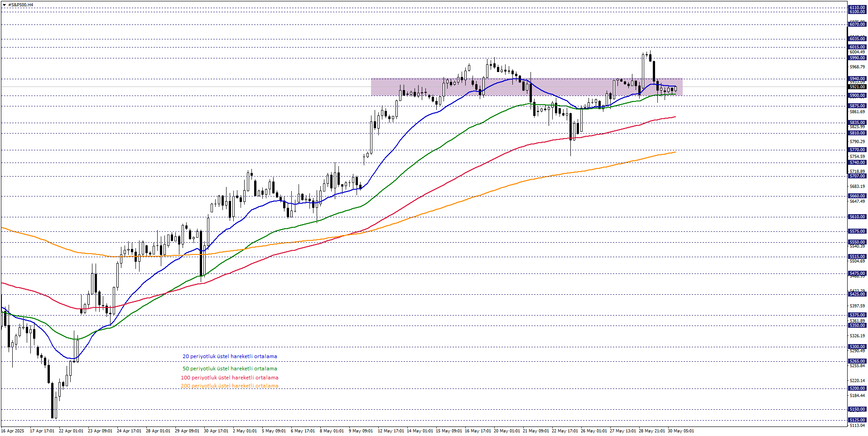868x436 pixels.
Task: Click the '6 May 17:01' time axis label
Action: point(303,431)
